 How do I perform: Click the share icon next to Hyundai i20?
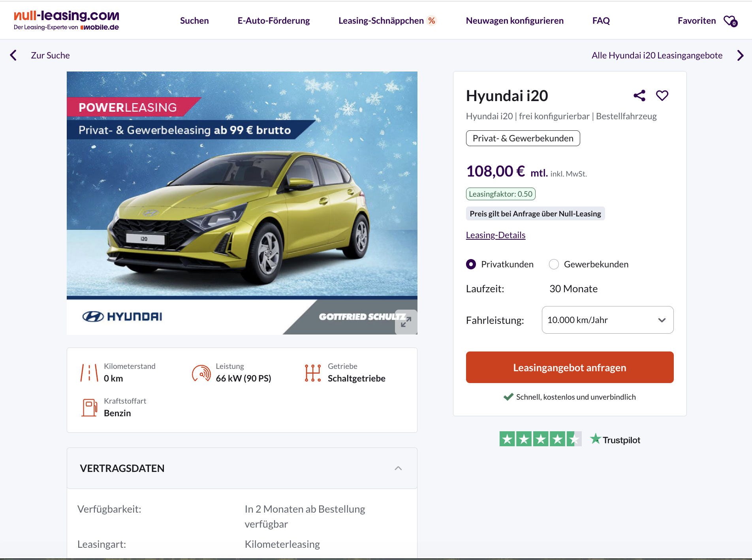pos(639,96)
